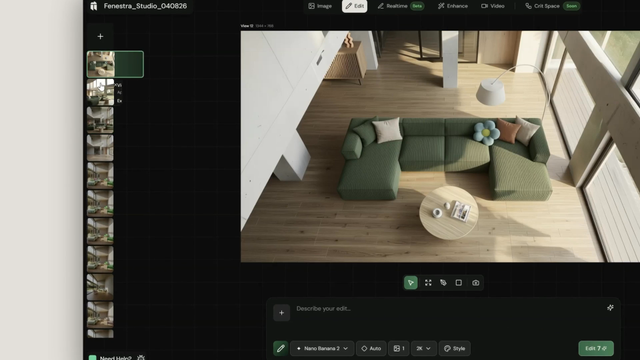Open the 2K resolution dropdown
Image resolution: width=640 pixels, height=360 pixels.
click(424, 348)
